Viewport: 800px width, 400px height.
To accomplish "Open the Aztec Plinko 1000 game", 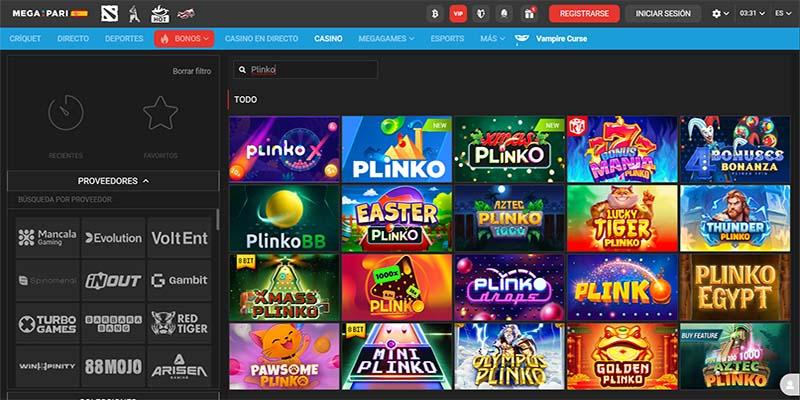I will click(509, 218).
